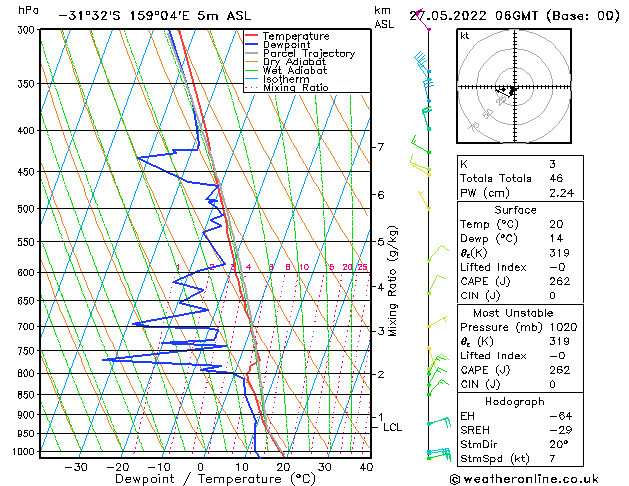Click the Dewpoint legend entry
629x486 pixels.
286,45
